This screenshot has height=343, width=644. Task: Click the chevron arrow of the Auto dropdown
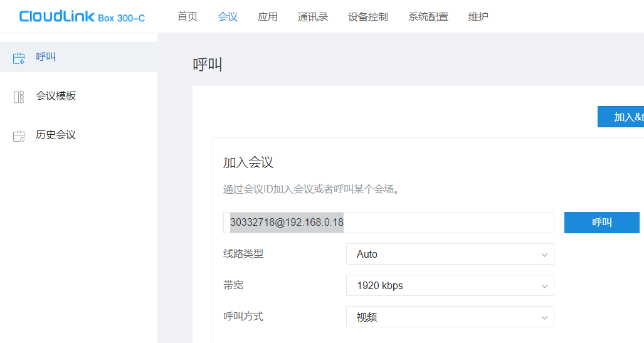pyautogui.click(x=544, y=255)
